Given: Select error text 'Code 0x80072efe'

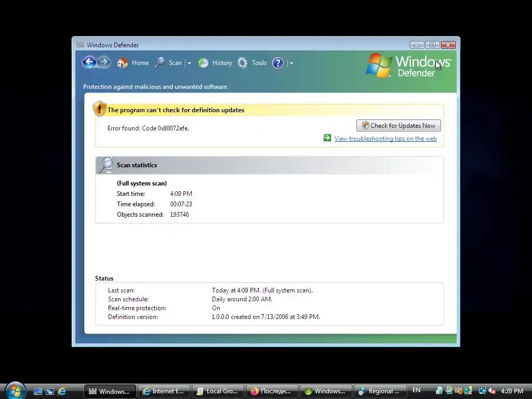Looking at the screenshot, I should click(x=165, y=128).
